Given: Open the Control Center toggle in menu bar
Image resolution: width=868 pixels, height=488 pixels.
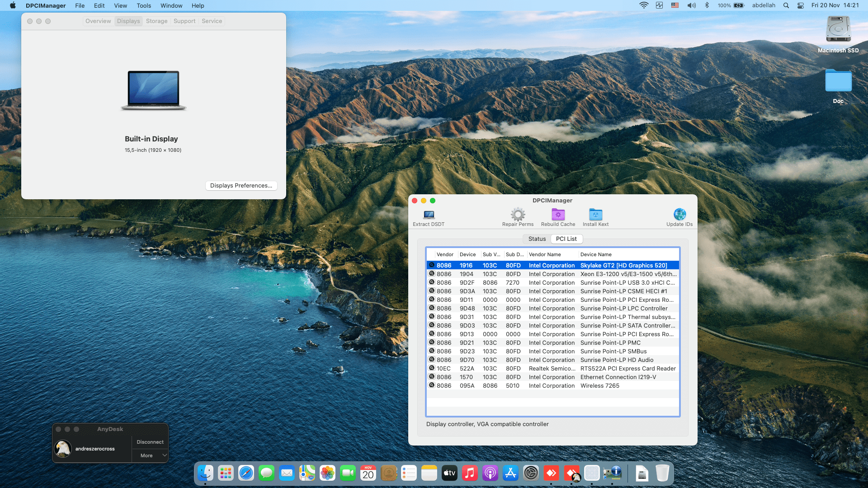Looking at the screenshot, I should (x=800, y=5).
